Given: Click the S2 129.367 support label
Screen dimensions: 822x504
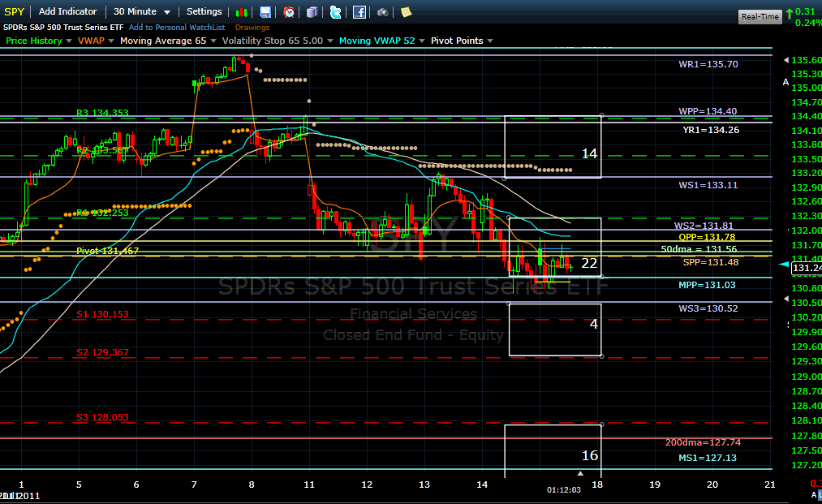Looking at the screenshot, I should (102, 352).
